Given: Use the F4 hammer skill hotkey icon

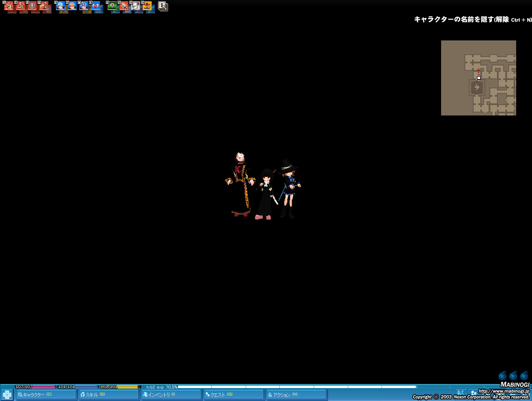Looking at the screenshot, I should [44, 6].
